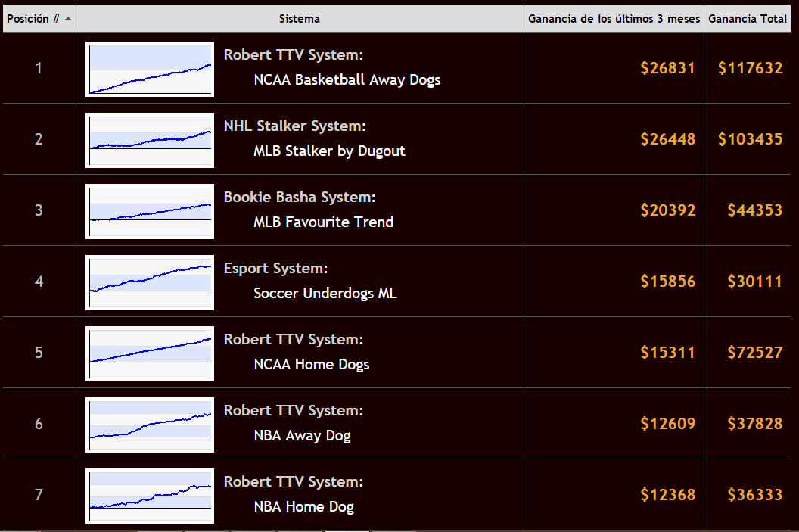Viewport: 799px width, 532px height.
Task: Click position number 4 cell
Action: coord(39,282)
